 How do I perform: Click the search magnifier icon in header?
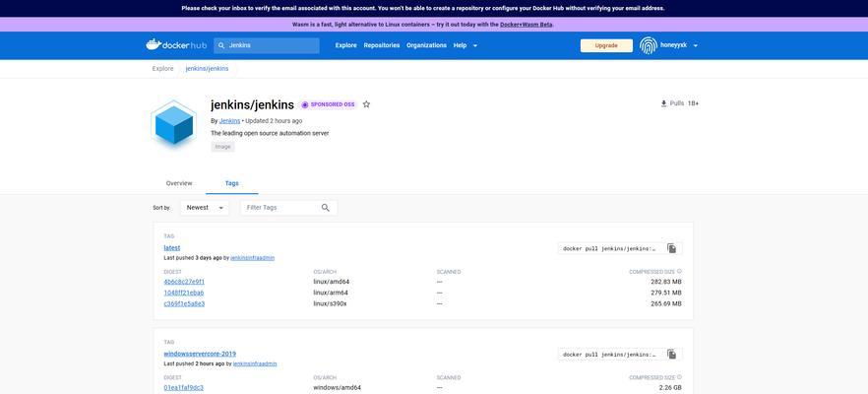coord(221,45)
